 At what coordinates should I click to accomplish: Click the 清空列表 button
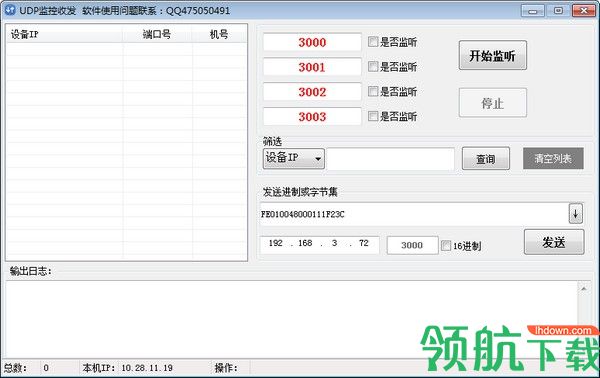tap(553, 158)
